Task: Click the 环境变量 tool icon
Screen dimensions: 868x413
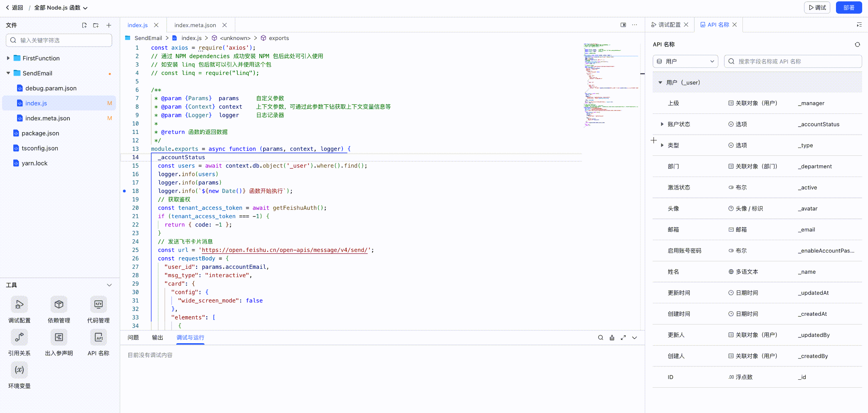Action: pyautogui.click(x=19, y=370)
